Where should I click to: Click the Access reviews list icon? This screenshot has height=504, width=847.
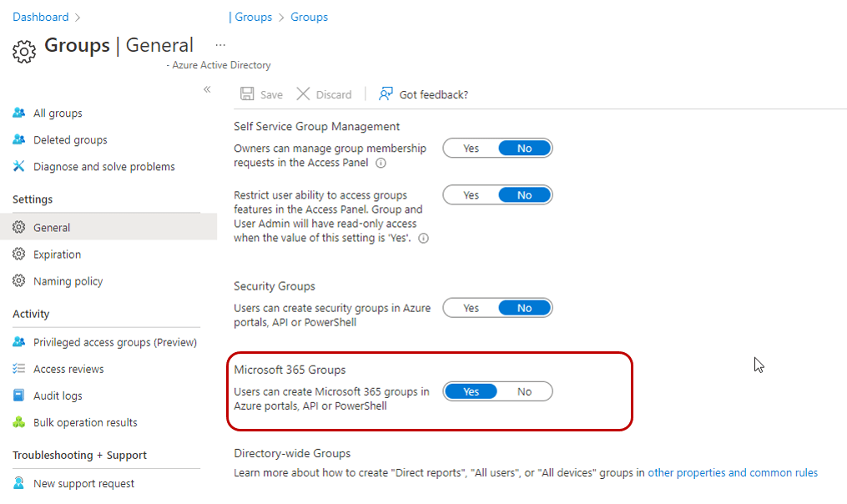(x=19, y=369)
